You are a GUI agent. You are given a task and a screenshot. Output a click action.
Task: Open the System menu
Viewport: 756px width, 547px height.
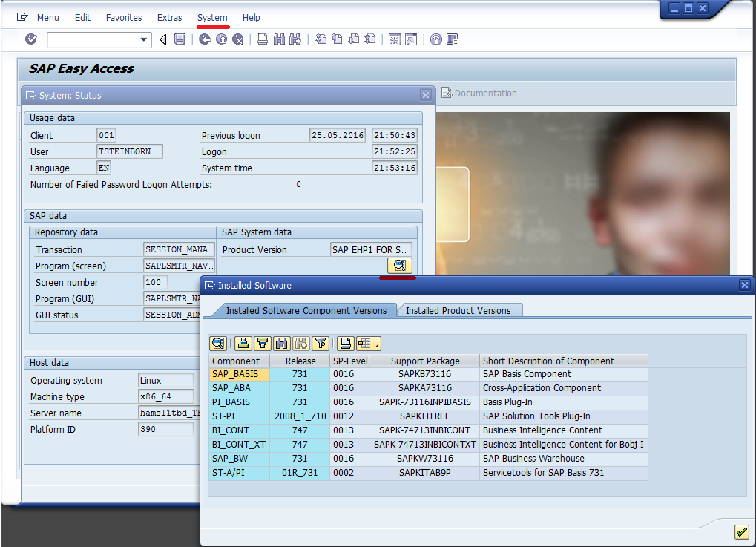click(x=212, y=18)
